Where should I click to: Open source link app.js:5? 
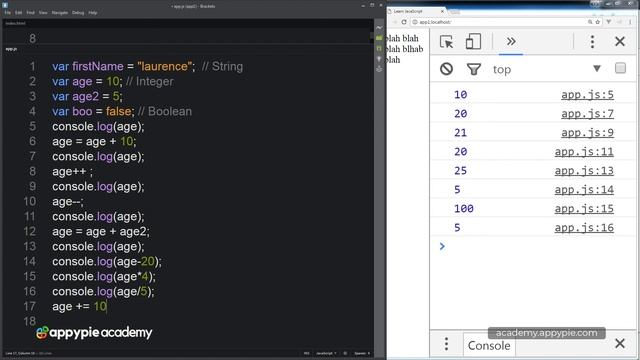tap(587, 95)
